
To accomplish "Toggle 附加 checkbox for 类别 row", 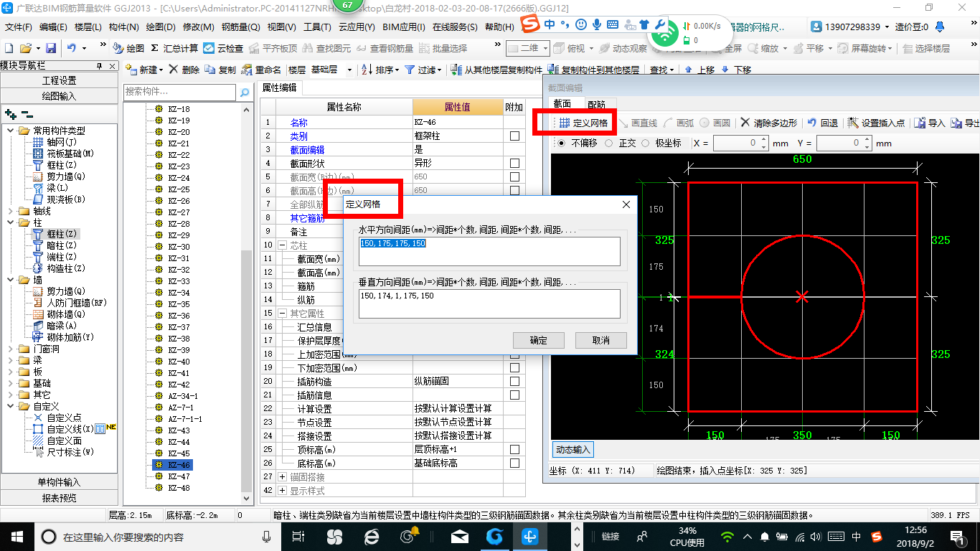I will 514,136.
